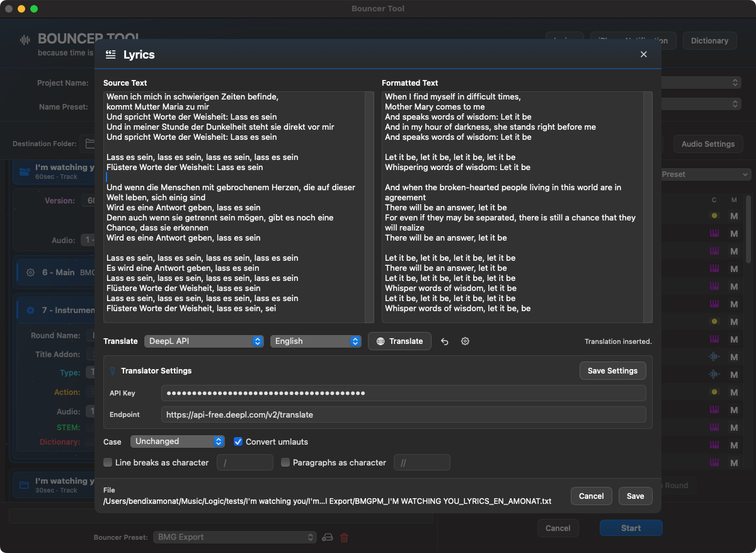Click "Flüstere Worte der Weisheit: Lass es sein"

(185, 168)
